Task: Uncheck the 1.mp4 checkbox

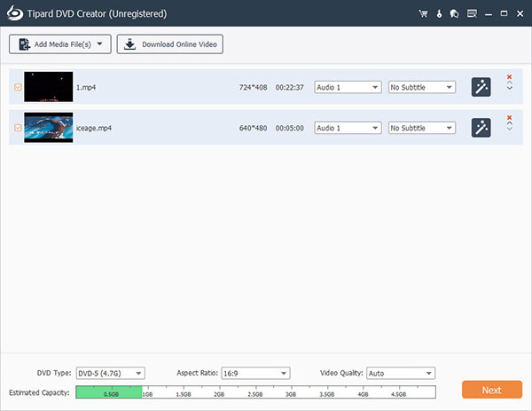Action: 17,87
